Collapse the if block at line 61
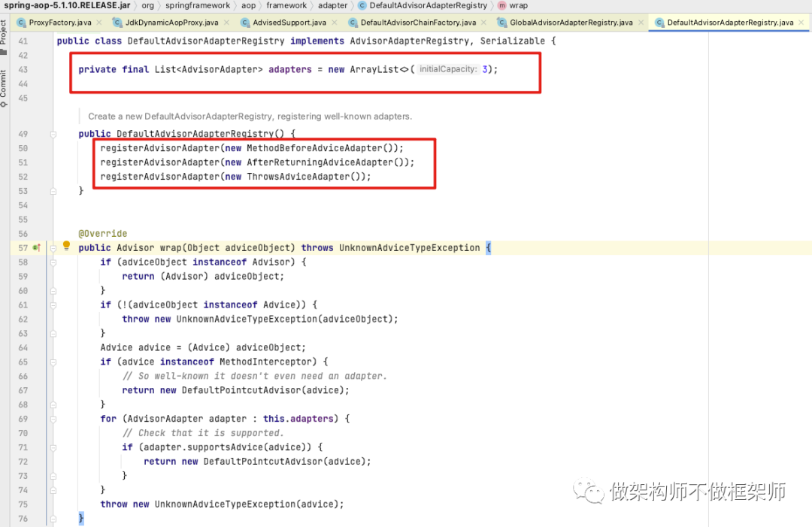Viewport: 812px width, 527px height. point(53,305)
